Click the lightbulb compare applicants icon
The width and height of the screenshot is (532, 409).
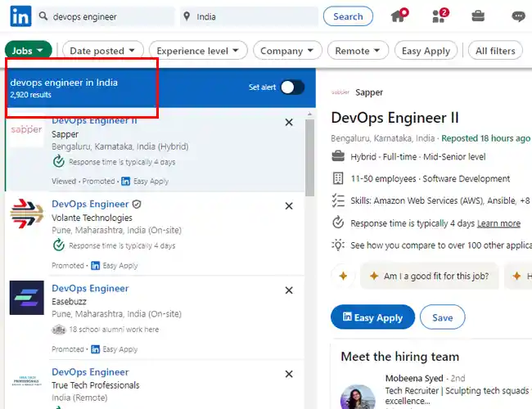[x=338, y=245]
